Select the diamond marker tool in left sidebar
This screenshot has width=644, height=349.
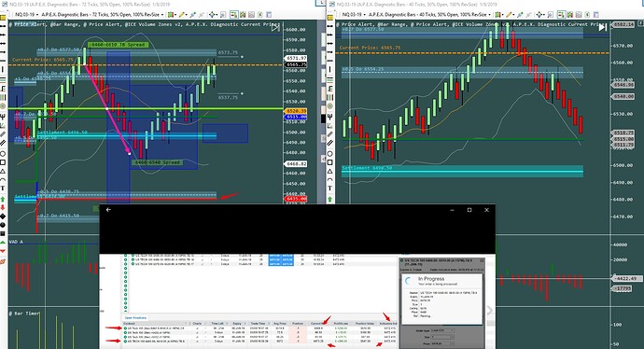point(3,216)
